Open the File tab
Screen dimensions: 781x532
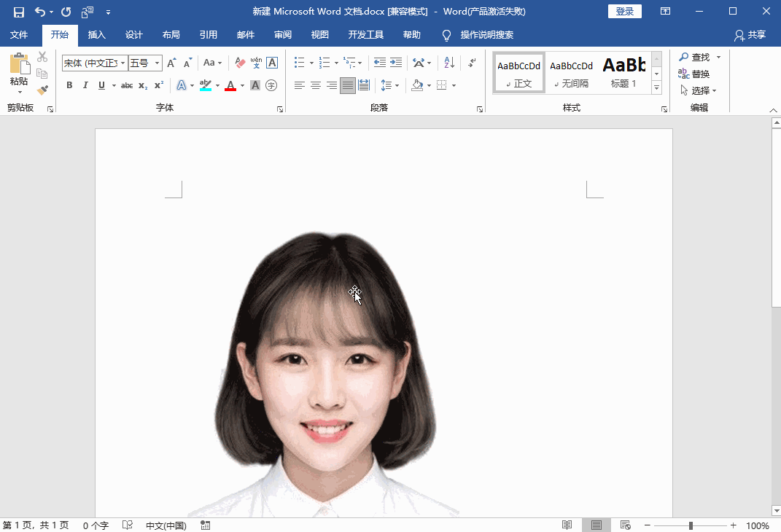[x=19, y=35]
